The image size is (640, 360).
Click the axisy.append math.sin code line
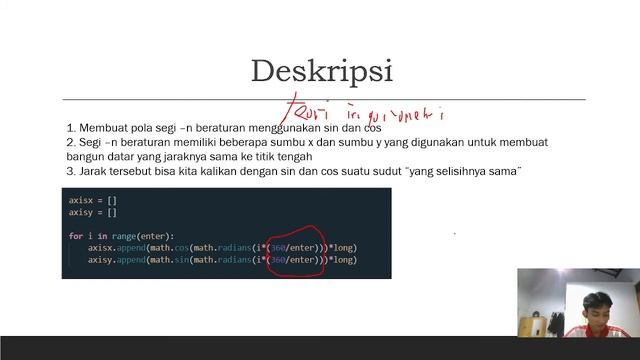tap(222, 260)
